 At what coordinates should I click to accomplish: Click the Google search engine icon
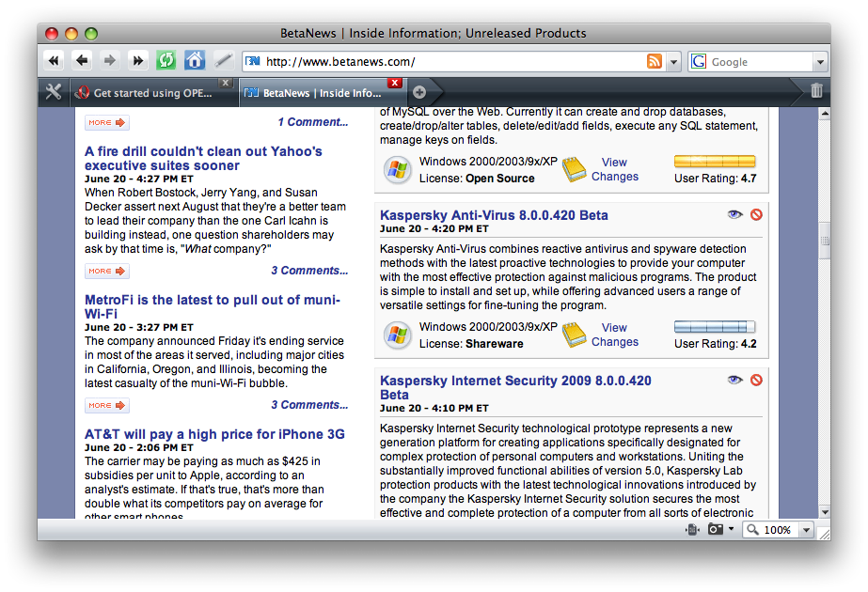(x=699, y=61)
